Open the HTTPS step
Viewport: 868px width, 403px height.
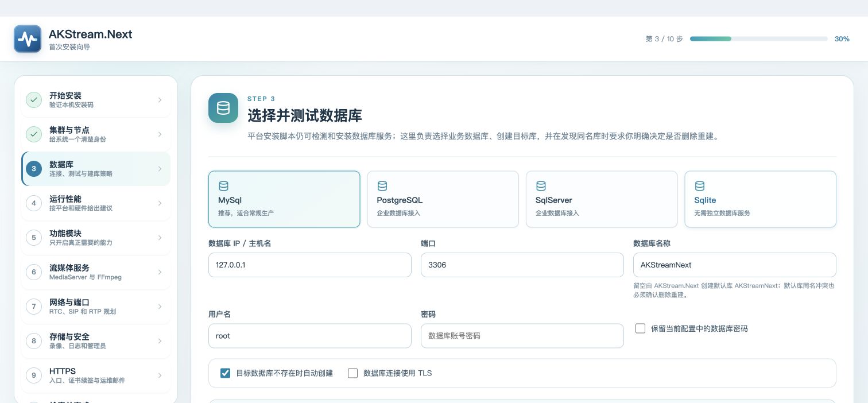click(x=96, y=375)
